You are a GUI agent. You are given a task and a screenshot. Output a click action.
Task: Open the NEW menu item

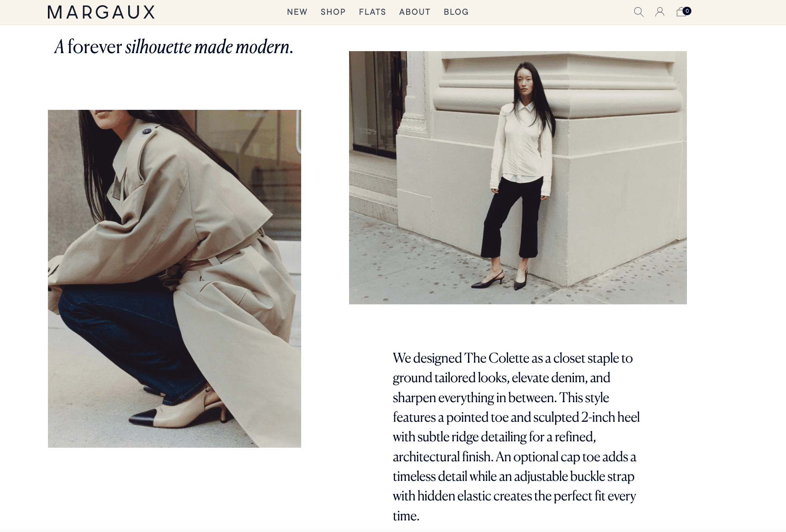(x=297, y=12)
